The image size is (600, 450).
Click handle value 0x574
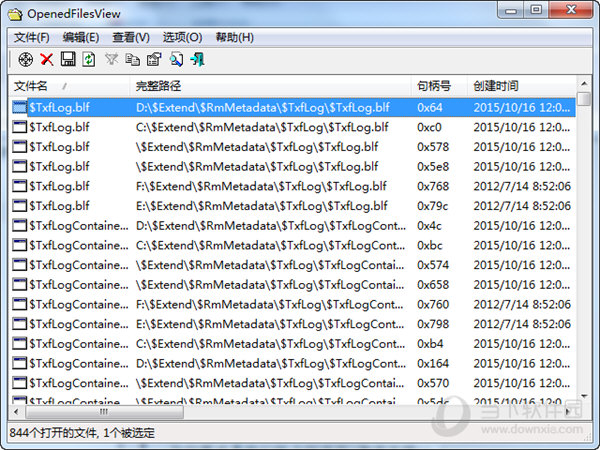pyautogui.click(x=433, y=265)
